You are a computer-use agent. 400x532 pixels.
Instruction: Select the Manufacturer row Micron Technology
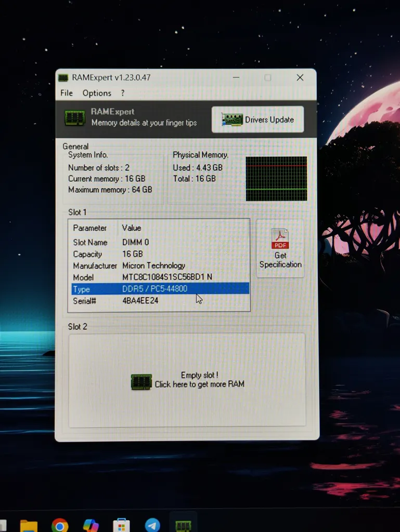(x=160, y=265)
